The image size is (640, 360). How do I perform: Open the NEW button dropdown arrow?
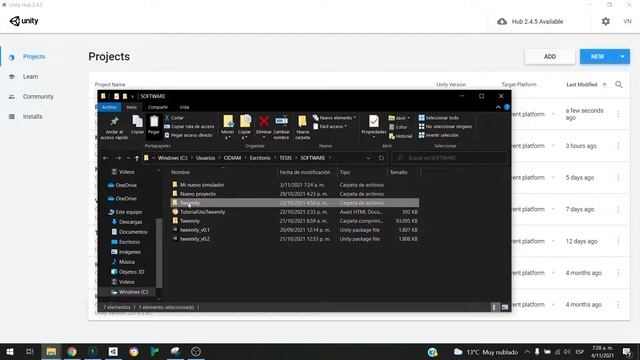[x=622, y=57]
